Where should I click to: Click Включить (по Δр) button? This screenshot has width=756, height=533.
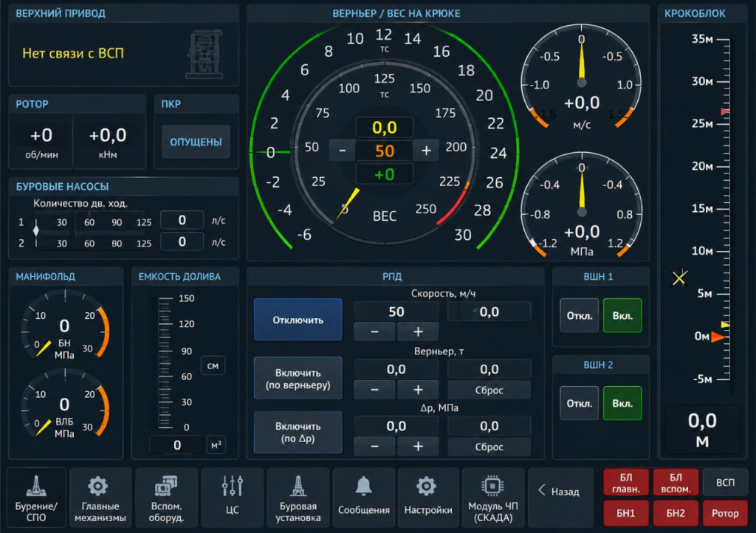click(298, 433)
